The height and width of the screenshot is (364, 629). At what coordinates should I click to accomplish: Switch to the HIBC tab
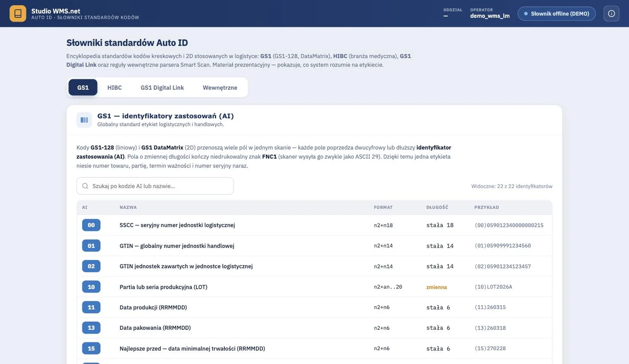pyautogui.click(x=115, y=87)
